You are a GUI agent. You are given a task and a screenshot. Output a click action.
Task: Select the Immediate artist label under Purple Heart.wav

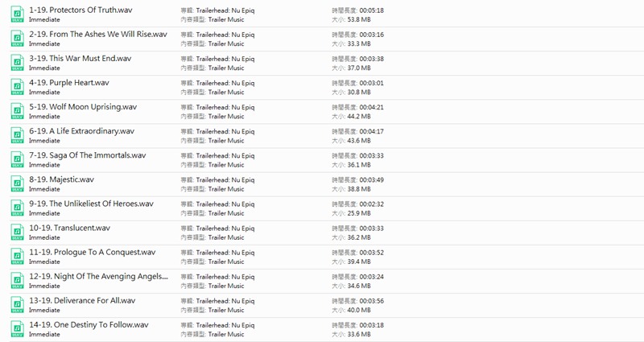click(x=44, y=93)
